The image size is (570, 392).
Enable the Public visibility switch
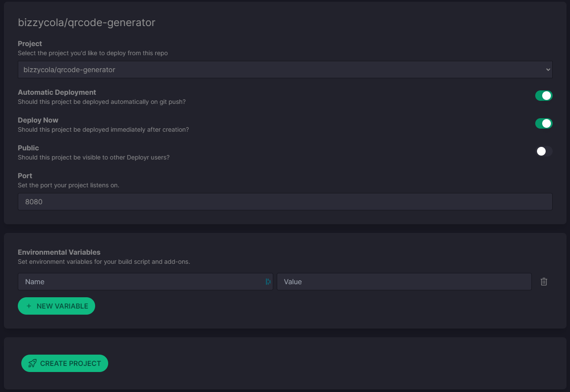[x=543, y=151]
